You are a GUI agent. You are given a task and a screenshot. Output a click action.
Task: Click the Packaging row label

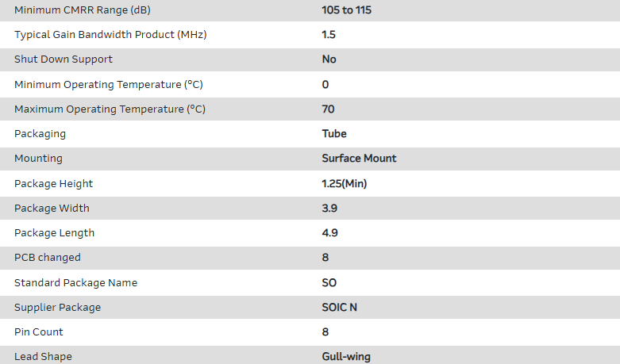tap(40, 133)
